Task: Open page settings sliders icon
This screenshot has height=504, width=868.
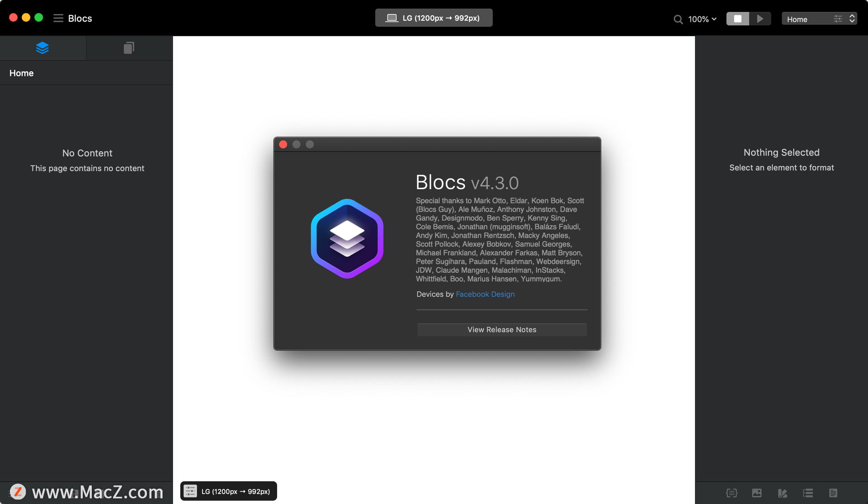Action: 838,19
